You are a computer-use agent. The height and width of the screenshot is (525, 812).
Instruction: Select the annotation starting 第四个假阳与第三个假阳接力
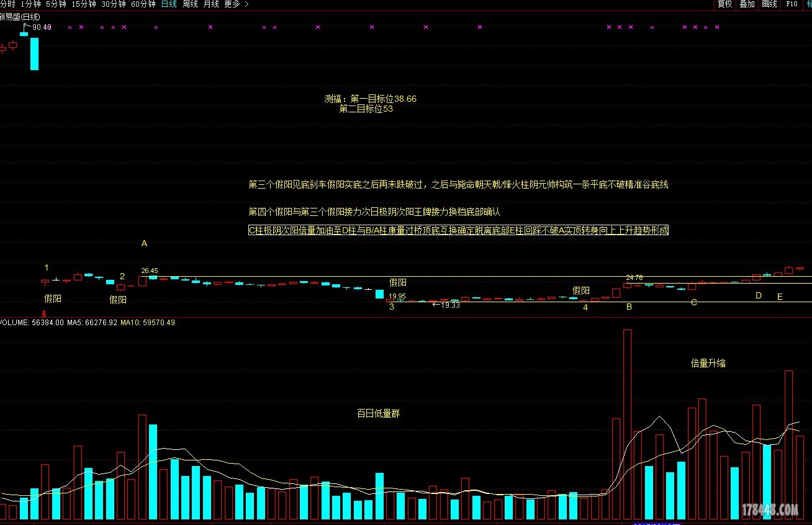tap(374, 212)
